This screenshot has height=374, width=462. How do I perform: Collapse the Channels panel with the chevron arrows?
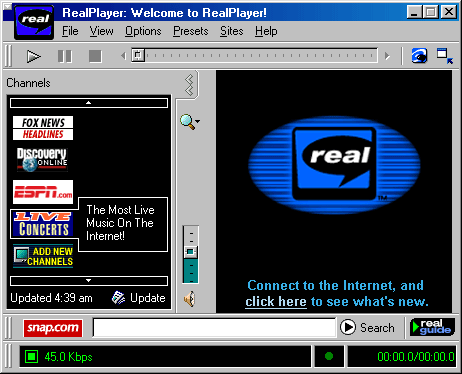(x=189, y=85)
